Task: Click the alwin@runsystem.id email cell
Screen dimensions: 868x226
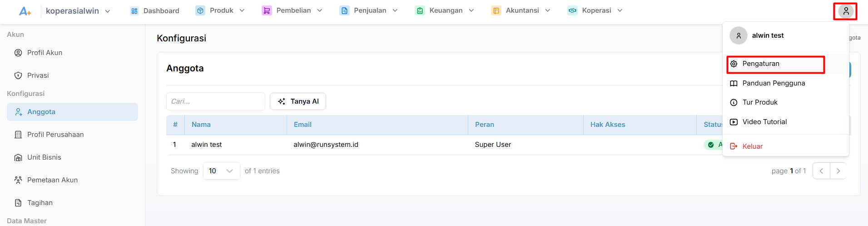Action: [326, 145]
